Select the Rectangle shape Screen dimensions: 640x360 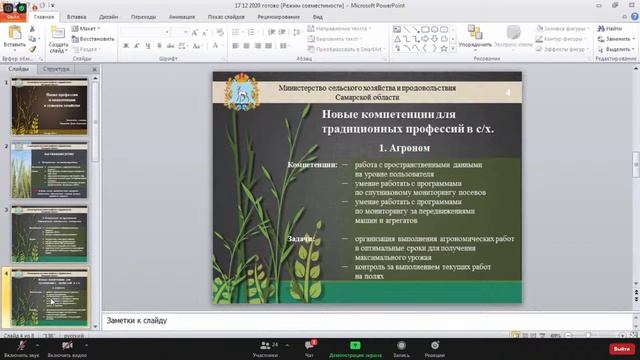click(x=425, y=29)
